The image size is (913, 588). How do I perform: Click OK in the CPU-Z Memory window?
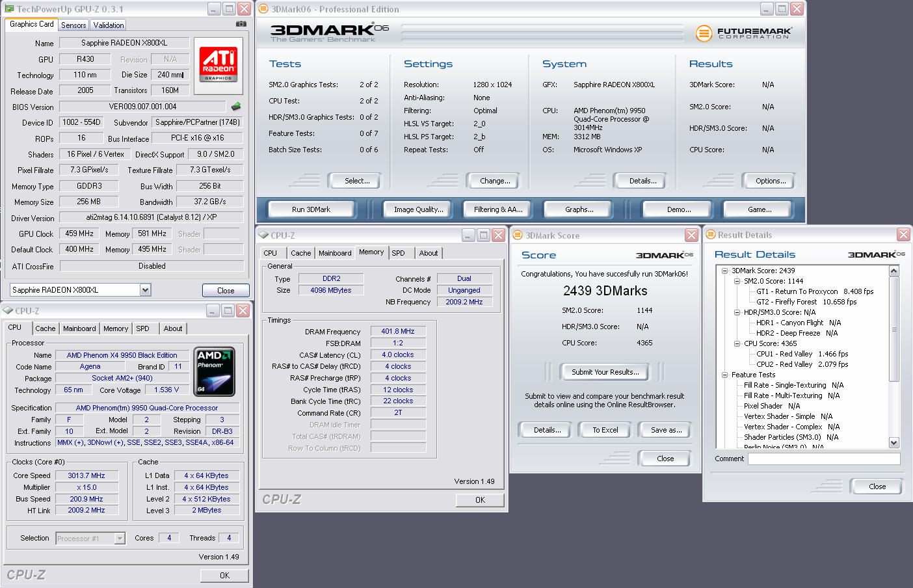pos(480,500)
